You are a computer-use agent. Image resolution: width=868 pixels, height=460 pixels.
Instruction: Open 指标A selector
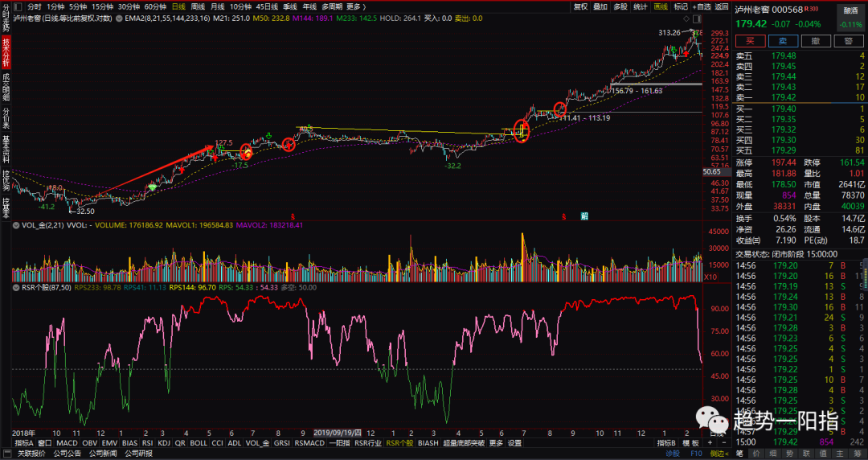(24, 443)
